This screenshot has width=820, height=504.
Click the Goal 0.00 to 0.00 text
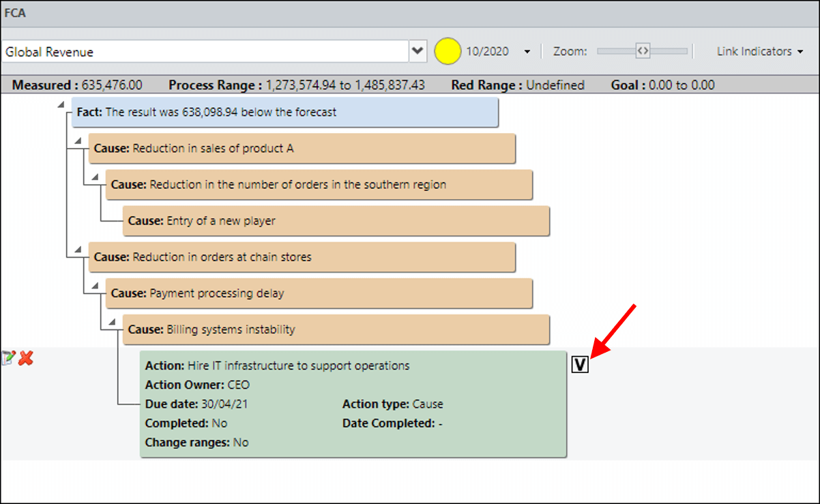click(x=663, y=85)
